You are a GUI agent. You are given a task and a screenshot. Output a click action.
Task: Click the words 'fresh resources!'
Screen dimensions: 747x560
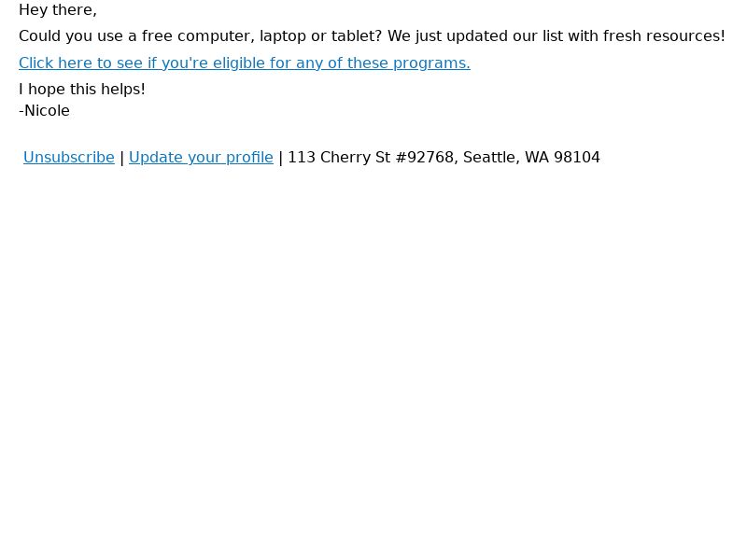(x=664, y=36)
